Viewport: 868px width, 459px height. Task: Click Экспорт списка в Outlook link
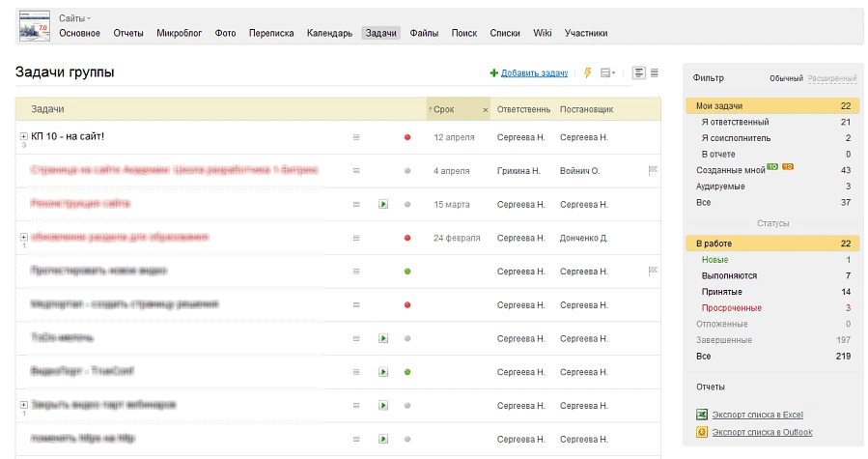point(762,432)
